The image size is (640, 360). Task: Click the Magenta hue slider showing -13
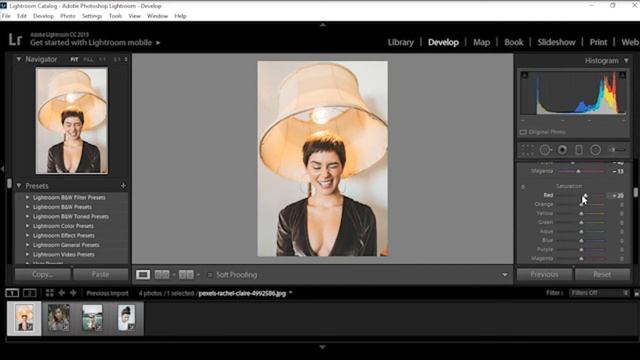pyautogui.click(x=581, y=171)
